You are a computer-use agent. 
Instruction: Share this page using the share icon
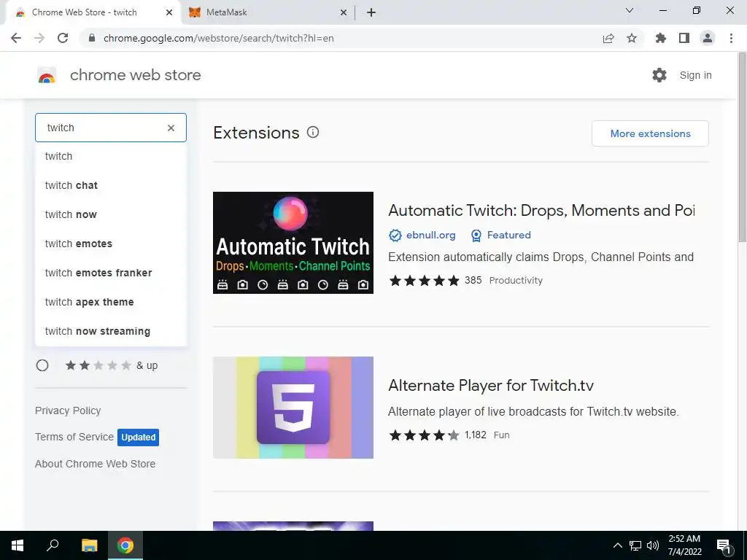pyautogui.click(x=608, y=38)
